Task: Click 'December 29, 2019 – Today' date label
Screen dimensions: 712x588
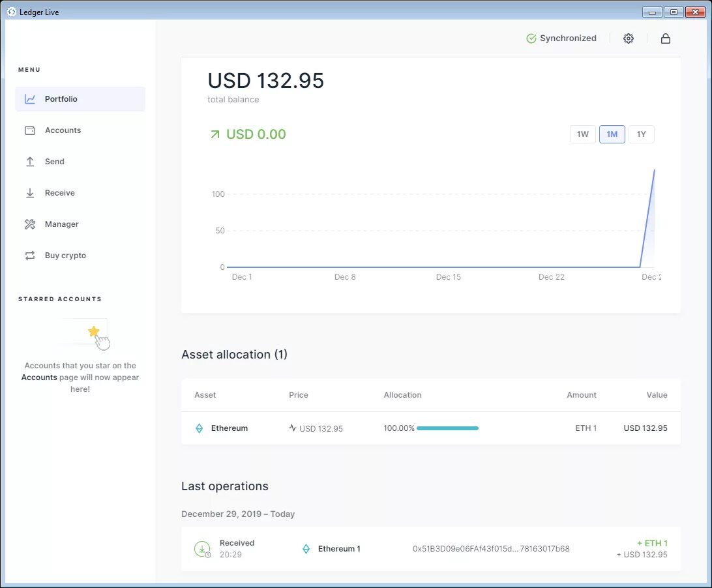Action: click(238, 514)
